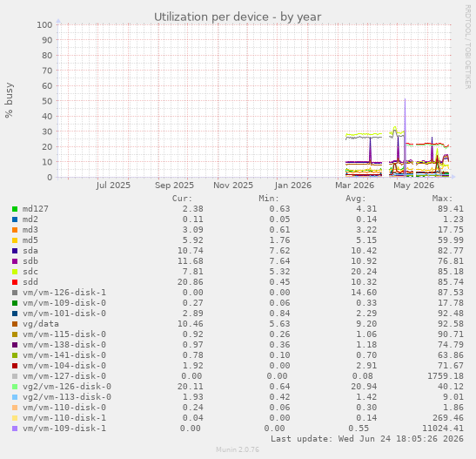This screenshot has width=476, height=459.
Task: Click the Max: column header
Action: coord(442,199)
